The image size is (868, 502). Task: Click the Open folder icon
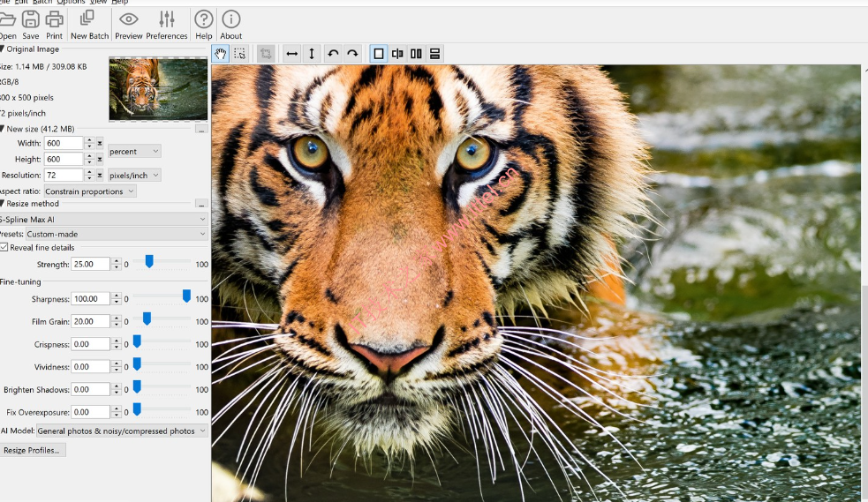click(7, 20)
